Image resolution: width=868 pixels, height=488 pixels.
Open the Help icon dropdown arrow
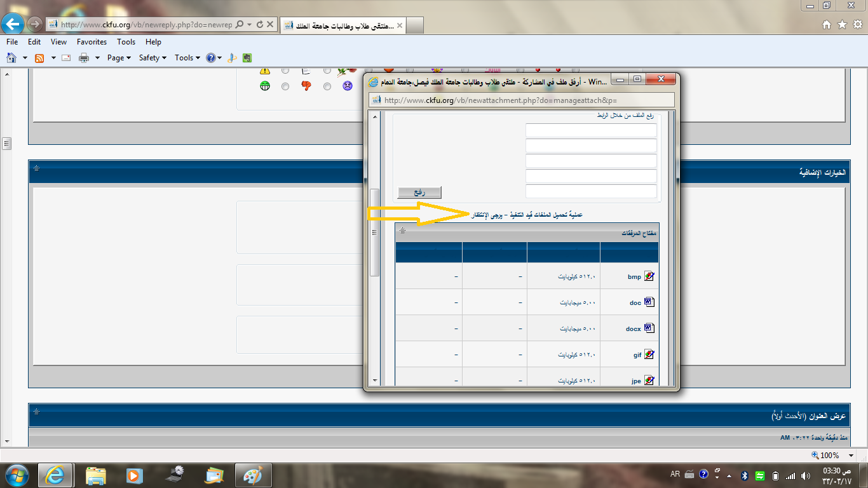pyautogui.click(x=220, y=58)
